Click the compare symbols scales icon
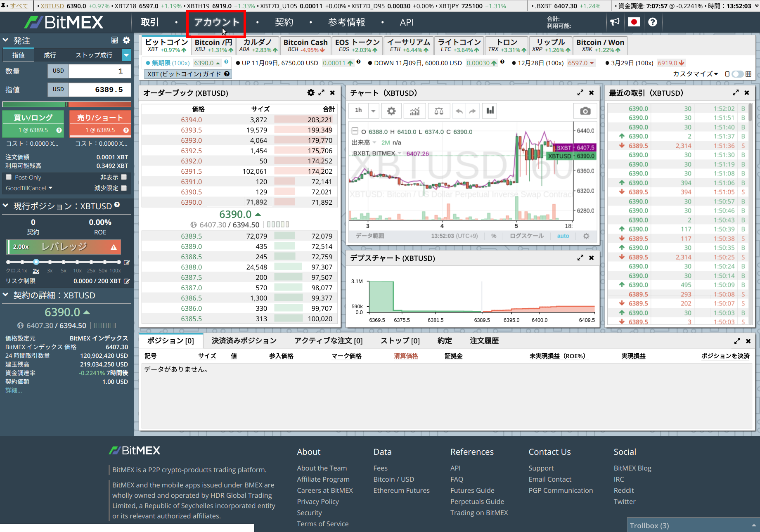This screenshot has width=760, height=532. point(439,111)
